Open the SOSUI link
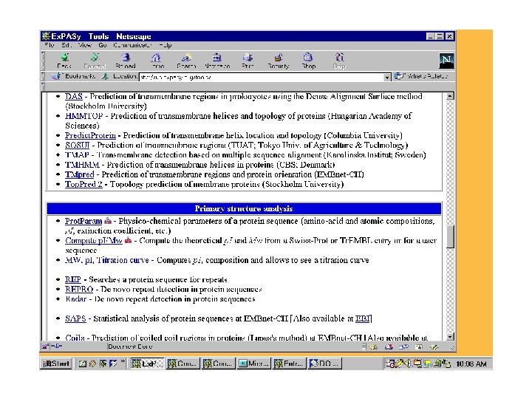Screen dimensions: 532x399 [x=77, y=146]
